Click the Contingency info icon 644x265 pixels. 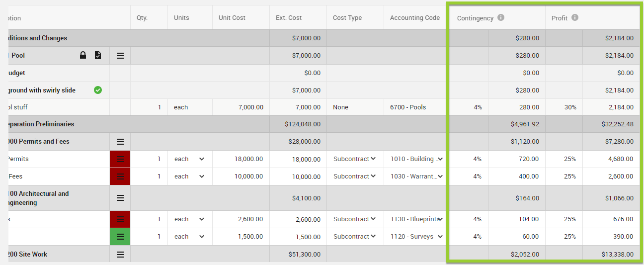(x=501, y=17)
